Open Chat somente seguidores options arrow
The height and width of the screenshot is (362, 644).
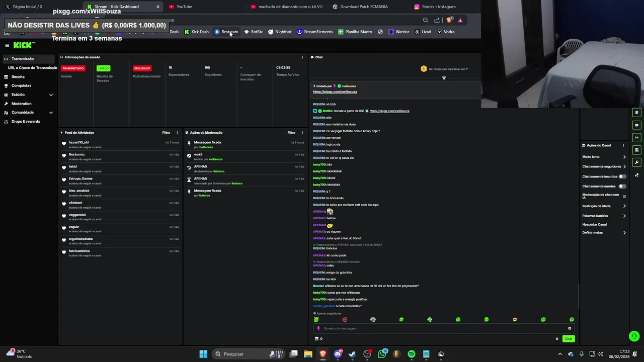tap(624, 166)
